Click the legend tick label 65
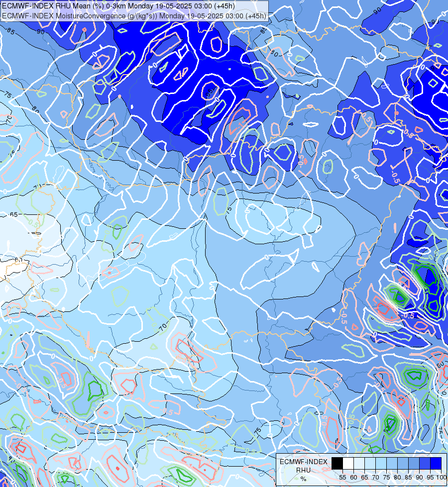Screen dimensions: 448x487 (x=365, y=478)
